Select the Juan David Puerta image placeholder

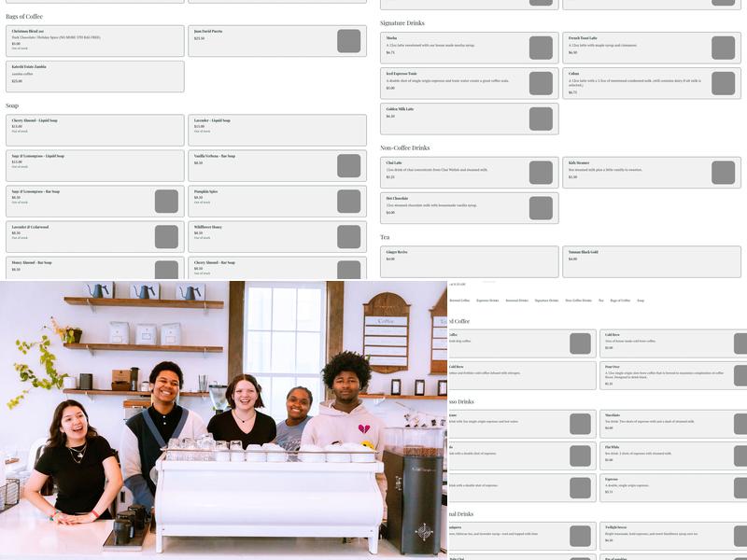point(348,41)
